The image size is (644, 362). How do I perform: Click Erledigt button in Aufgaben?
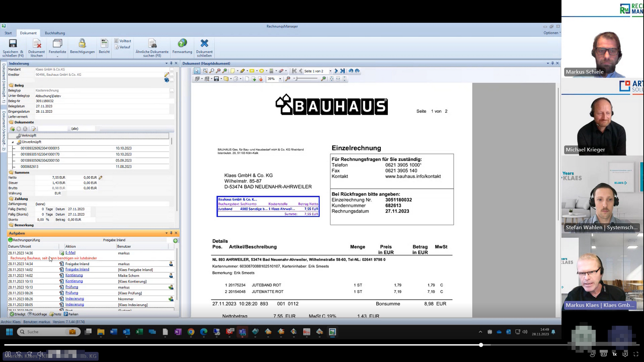click(x=18, y=314)
